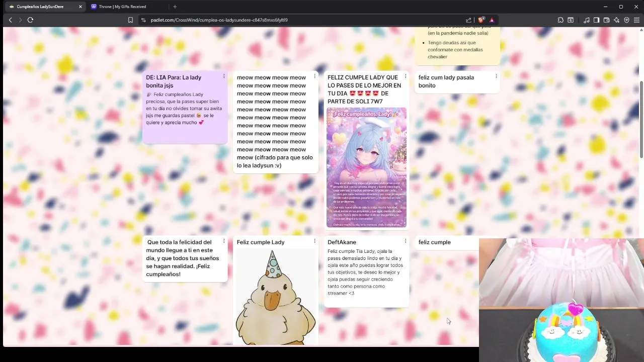
Task: Bookmark this page with the bookmark icon
Action: 130,20
